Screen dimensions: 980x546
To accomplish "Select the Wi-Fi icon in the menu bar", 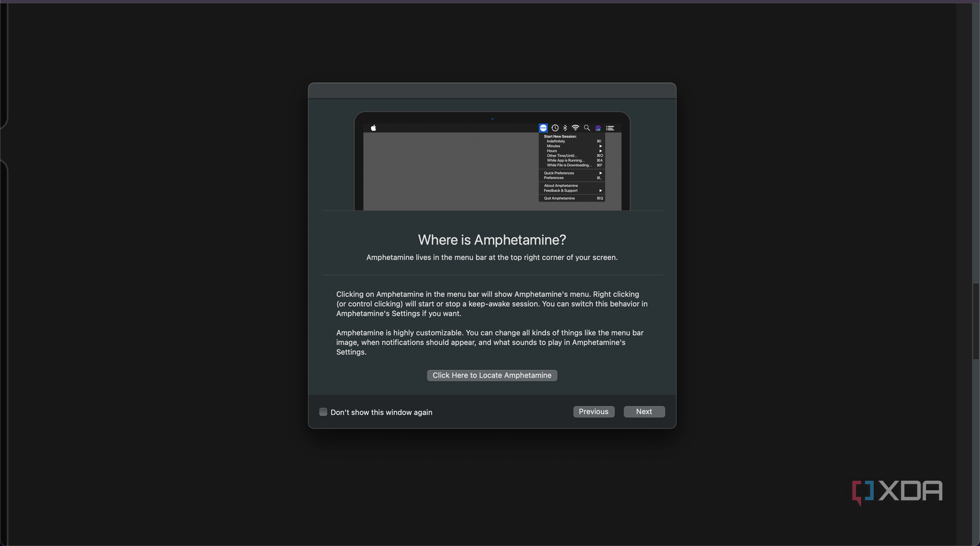I will pos(575,128).
